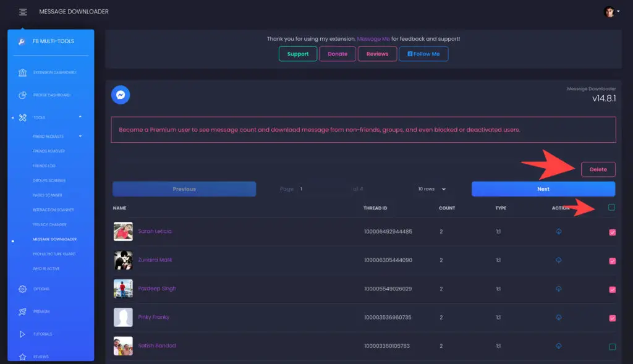Click the NAME column header
The image size is (633, 364).
(x=119, y=208)
